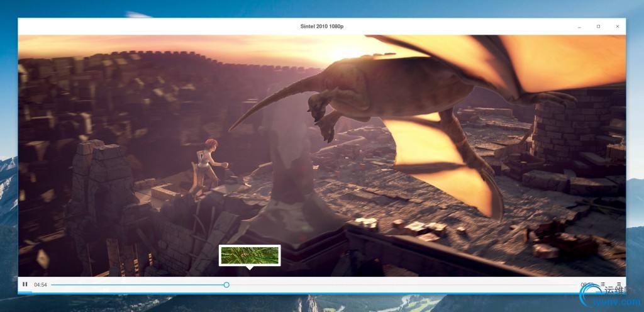This screenshot has width=644, height=312.
Task: Close the Sintel player window
Action: pos(618,26)
